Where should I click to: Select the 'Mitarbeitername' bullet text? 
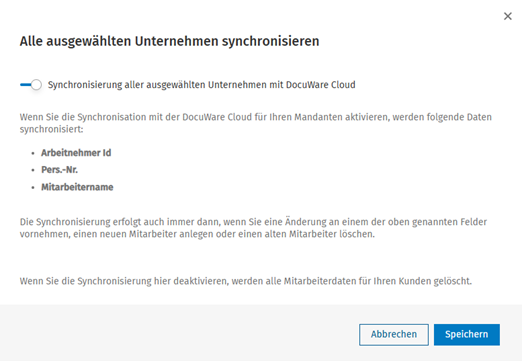point(77,187)
